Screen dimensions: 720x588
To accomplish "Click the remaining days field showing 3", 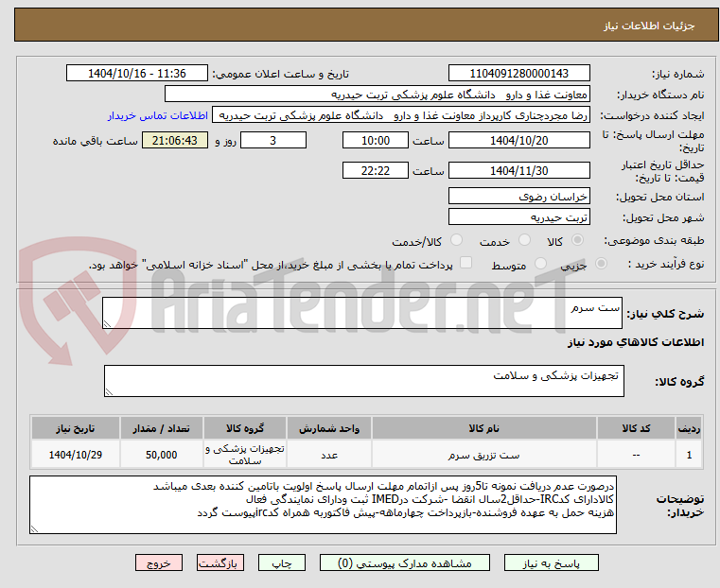I will point(273,140).
